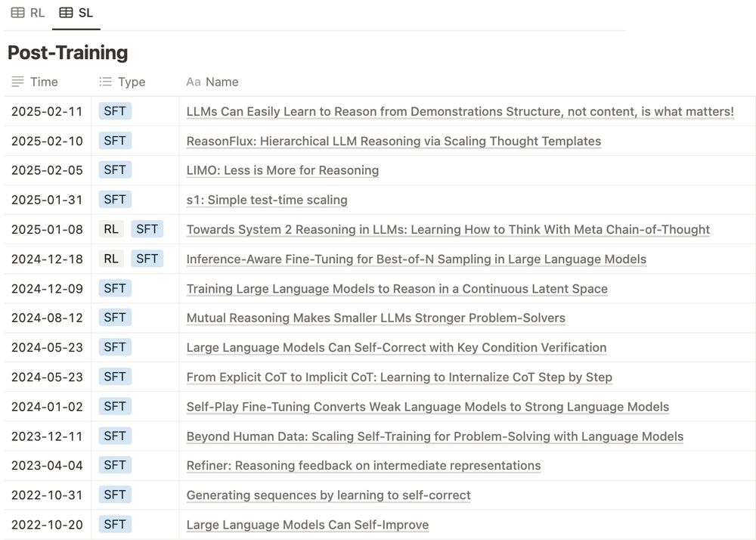Open Large Language Models Can Self-Improve page

click(x=307, y=525)
